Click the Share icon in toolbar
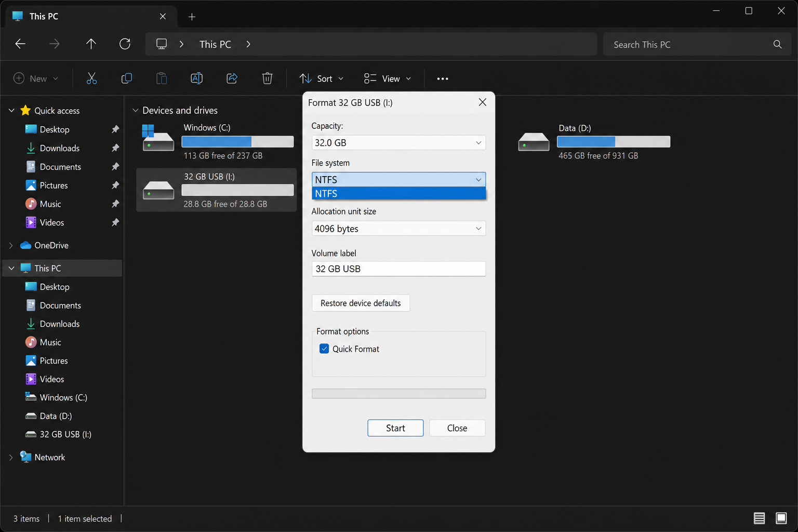Screen dimensions: 798x532 [232, 78]
